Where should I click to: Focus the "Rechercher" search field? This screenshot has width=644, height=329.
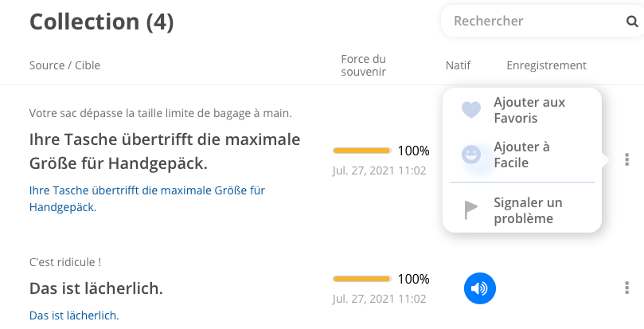tap(529, 22)
